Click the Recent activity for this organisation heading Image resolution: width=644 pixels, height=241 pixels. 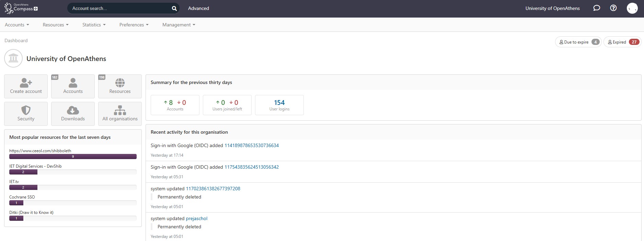click(x=189, y=132)
